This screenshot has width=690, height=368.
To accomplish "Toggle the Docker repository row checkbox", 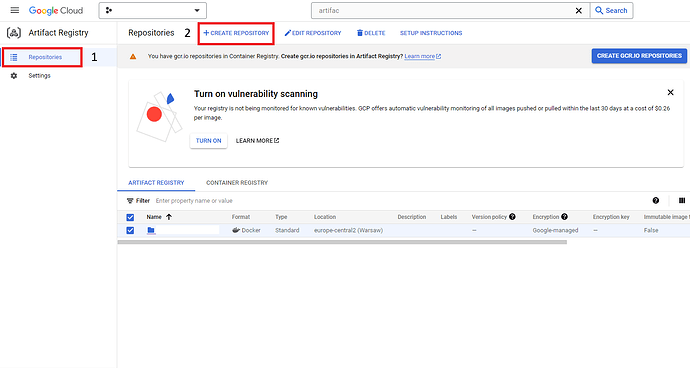I will tap(130, 230).
